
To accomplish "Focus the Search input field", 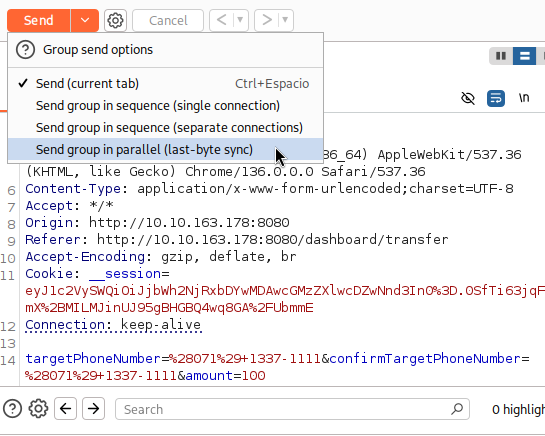I will click(x=292, y=409).
